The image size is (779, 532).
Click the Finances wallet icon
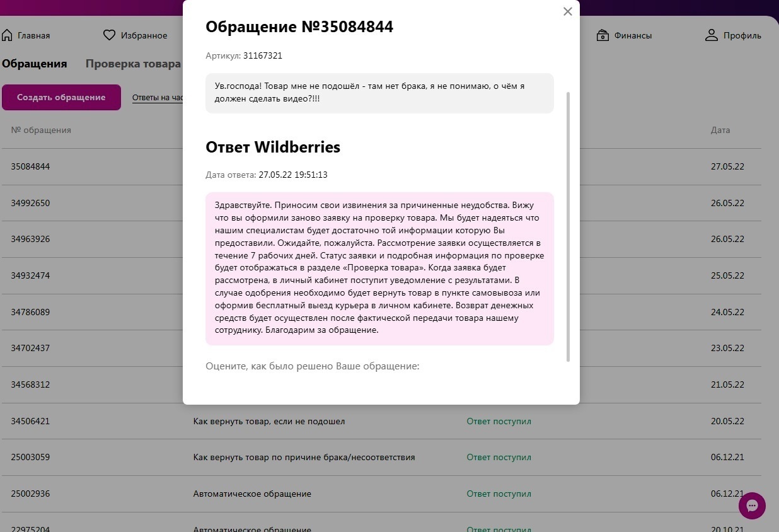coord(603,35)
